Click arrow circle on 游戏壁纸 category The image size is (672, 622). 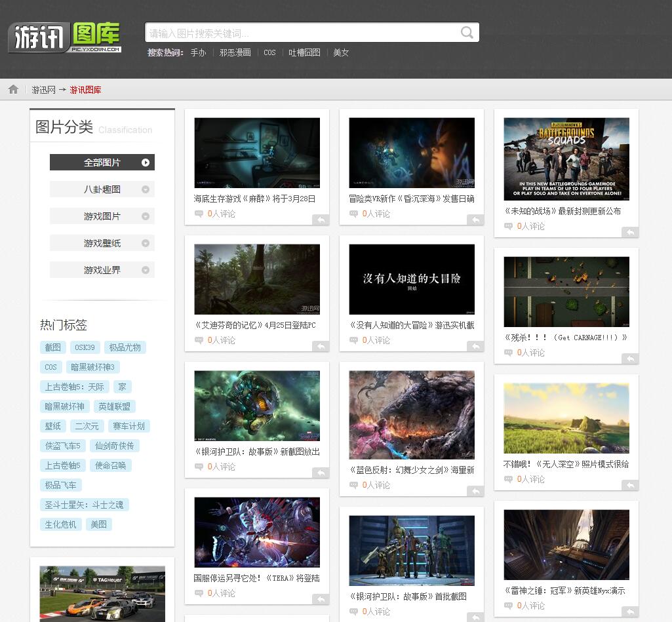(x=146, y=243)
